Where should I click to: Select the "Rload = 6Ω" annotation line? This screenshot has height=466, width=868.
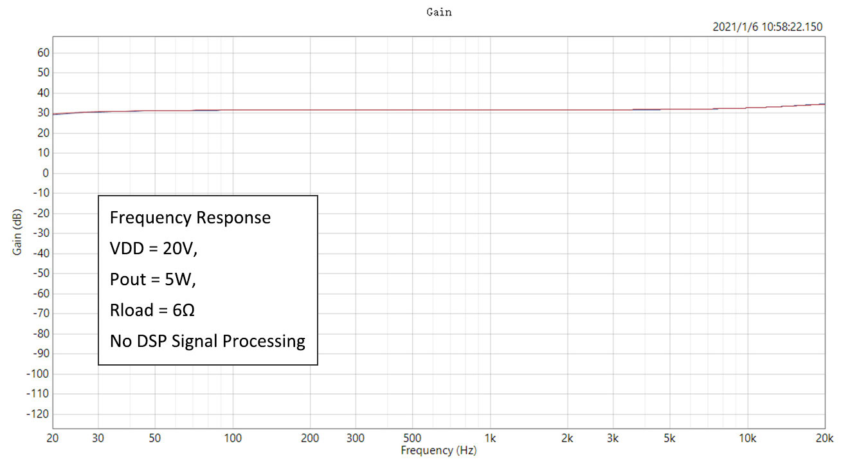coord(152,310)
